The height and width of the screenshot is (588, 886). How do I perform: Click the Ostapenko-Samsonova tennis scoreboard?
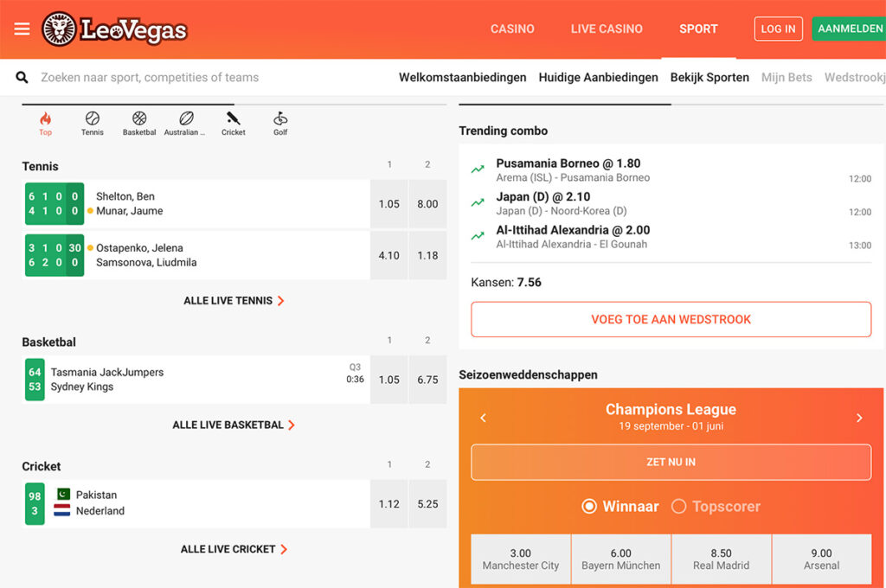pos(55,255)
